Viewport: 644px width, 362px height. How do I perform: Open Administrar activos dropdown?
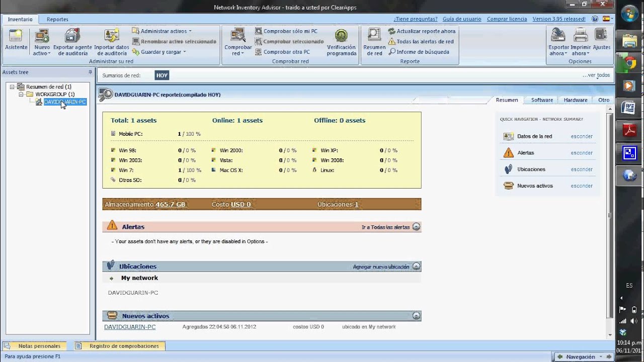pyautogui.click(x=162, y=31)
